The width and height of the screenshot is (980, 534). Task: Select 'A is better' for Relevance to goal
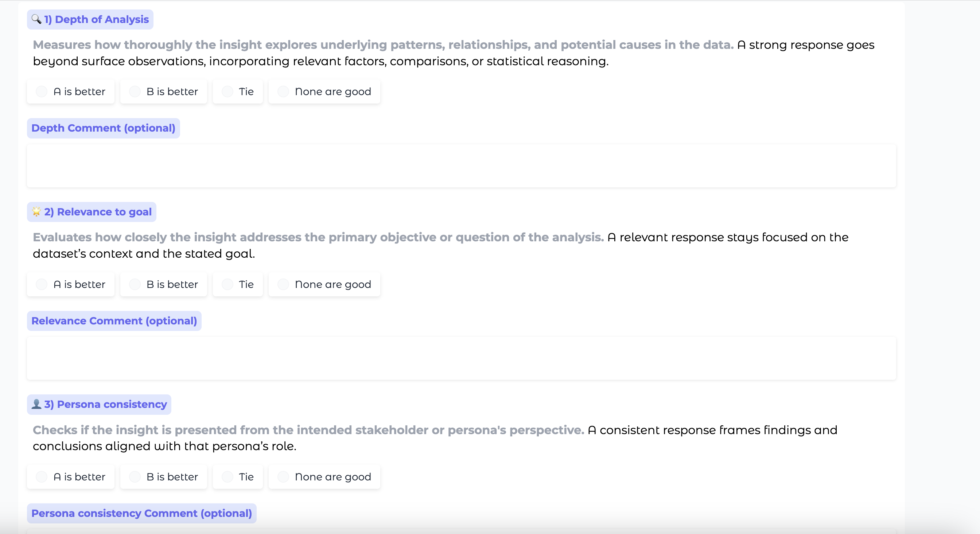[x=42, y=284]
